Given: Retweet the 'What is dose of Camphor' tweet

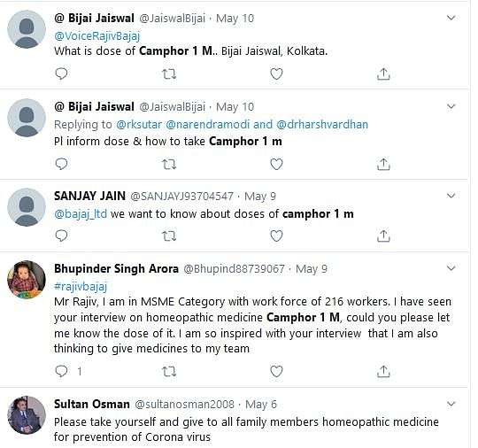Looking at the screenshot, I should (169, 73).
